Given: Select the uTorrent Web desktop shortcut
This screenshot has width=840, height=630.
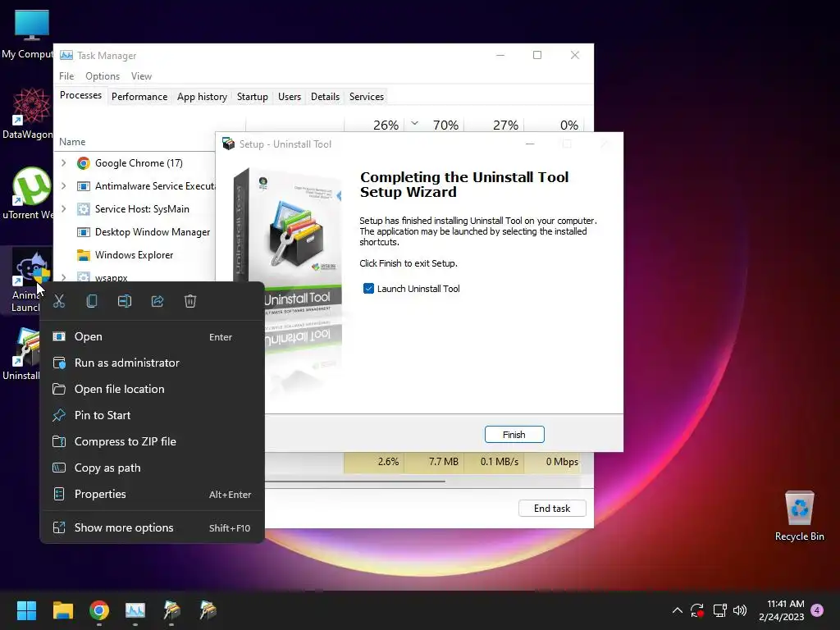Looking at the screenshot, I should [30, 194].
